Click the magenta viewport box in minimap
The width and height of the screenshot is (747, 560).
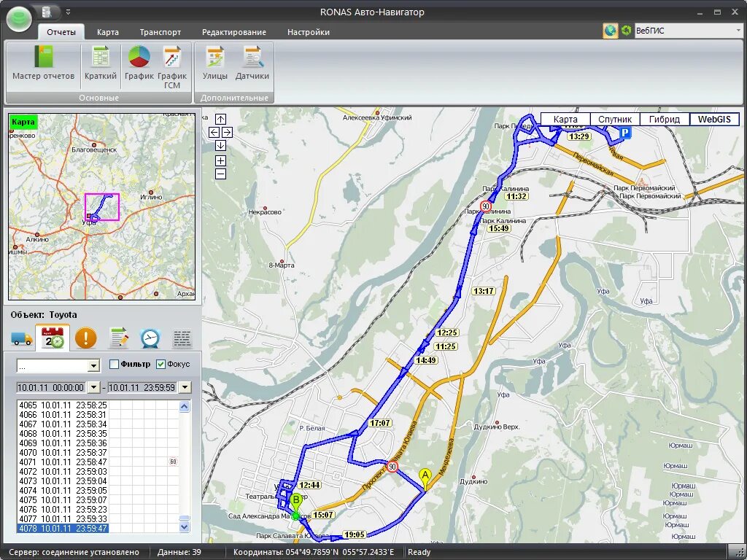(x=102, y=206)
